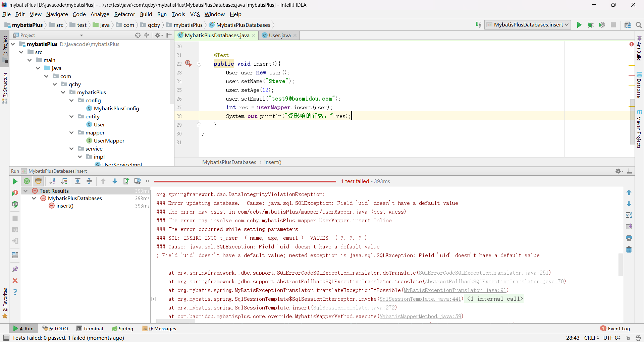Open MyBatisExceptionTranslator.java:91 stack link
The image size is (644, 342).
(x=455, y=290)
